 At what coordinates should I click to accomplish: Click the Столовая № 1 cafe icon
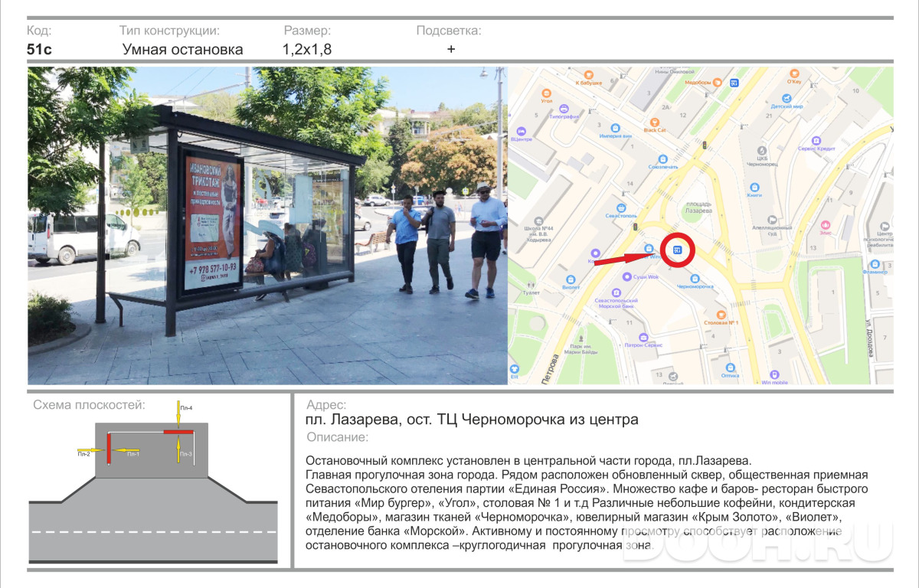(x=720, y=314)
